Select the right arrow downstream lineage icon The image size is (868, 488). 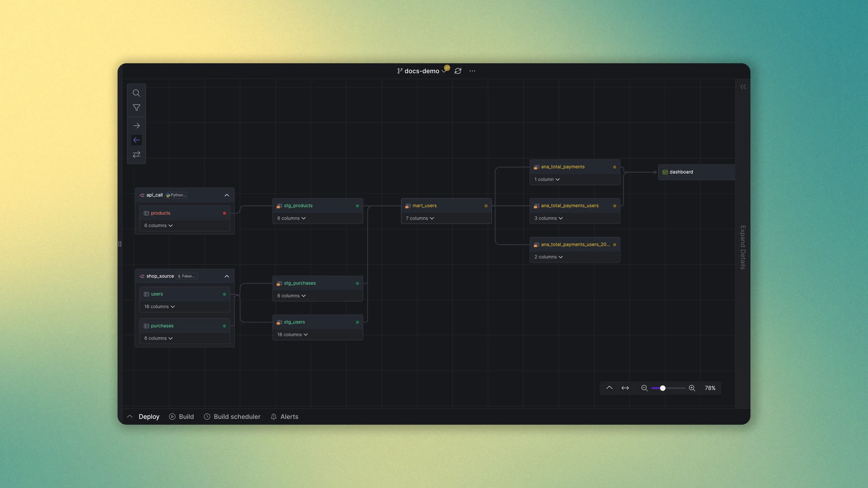point(136,126)
